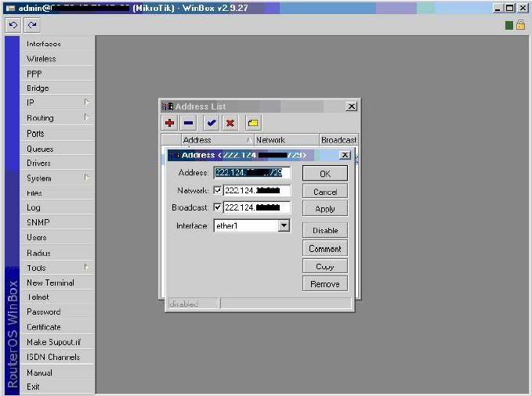Click into the Address input field
This screenshot has width=532, height=396.
(252, 173)
